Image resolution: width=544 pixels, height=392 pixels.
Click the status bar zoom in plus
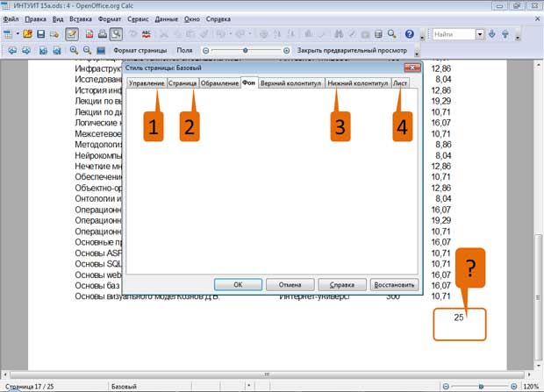point(514,387)
